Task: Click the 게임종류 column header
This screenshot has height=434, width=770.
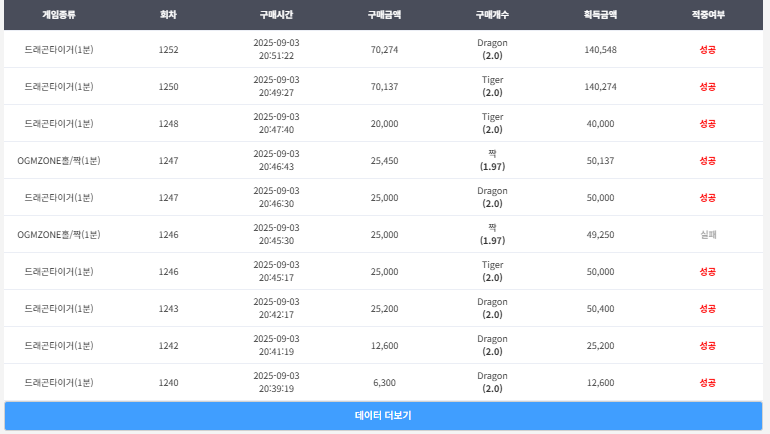Action: (58, 15)
